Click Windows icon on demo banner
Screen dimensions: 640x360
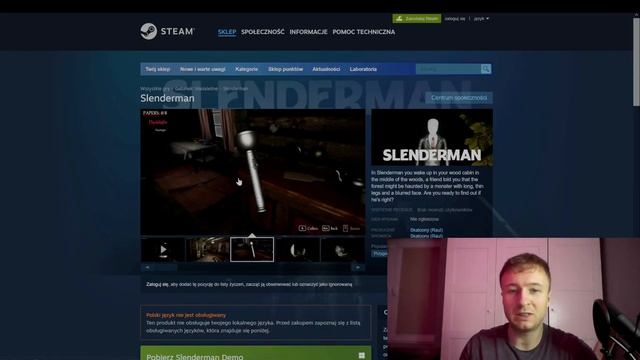tap(362, 356)
